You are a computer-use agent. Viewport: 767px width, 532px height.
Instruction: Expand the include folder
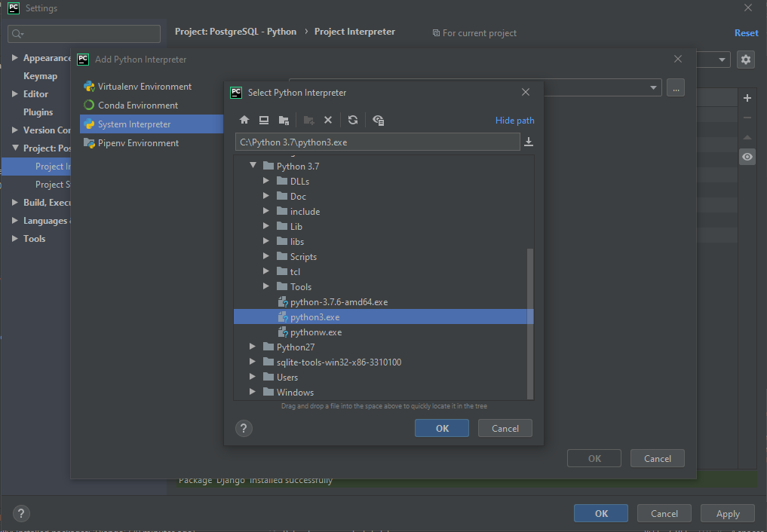[x=266, y=211]
